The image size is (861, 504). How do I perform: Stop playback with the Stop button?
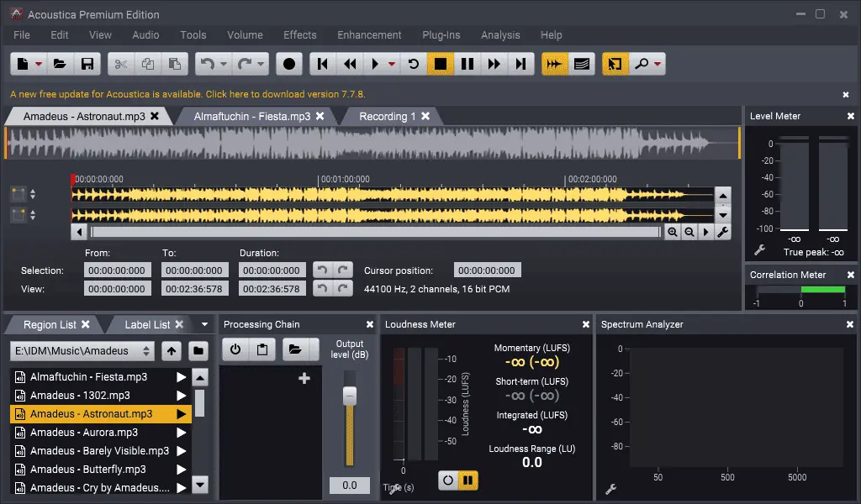coord(441,64)
